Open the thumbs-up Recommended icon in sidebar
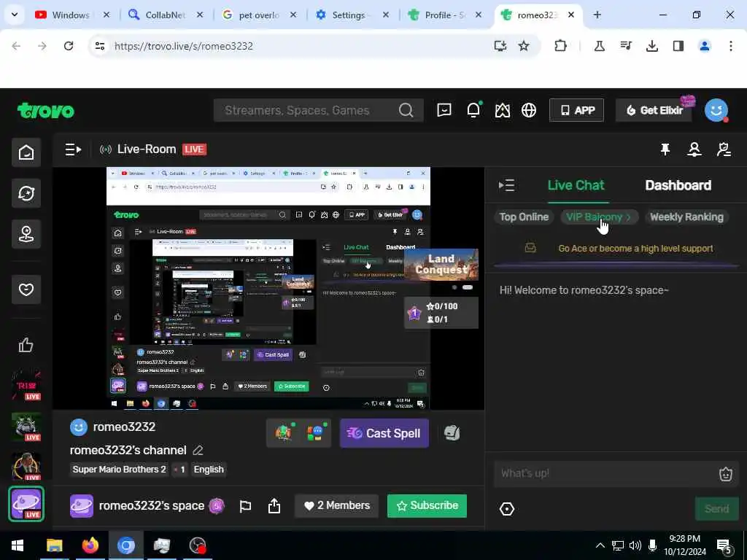Viewport: 747px width, 560px height. coord(26,345)
